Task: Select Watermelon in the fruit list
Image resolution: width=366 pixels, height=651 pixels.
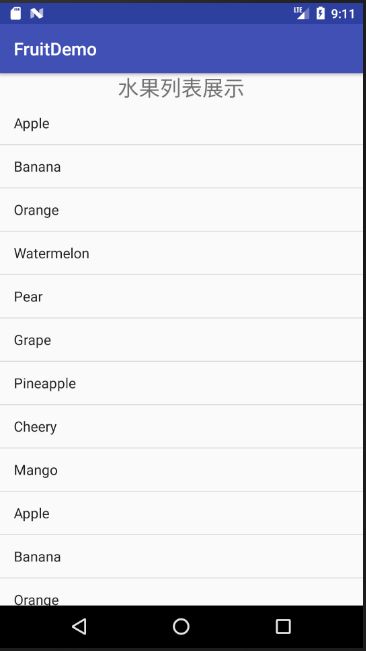Action: [x=181, y=253]
